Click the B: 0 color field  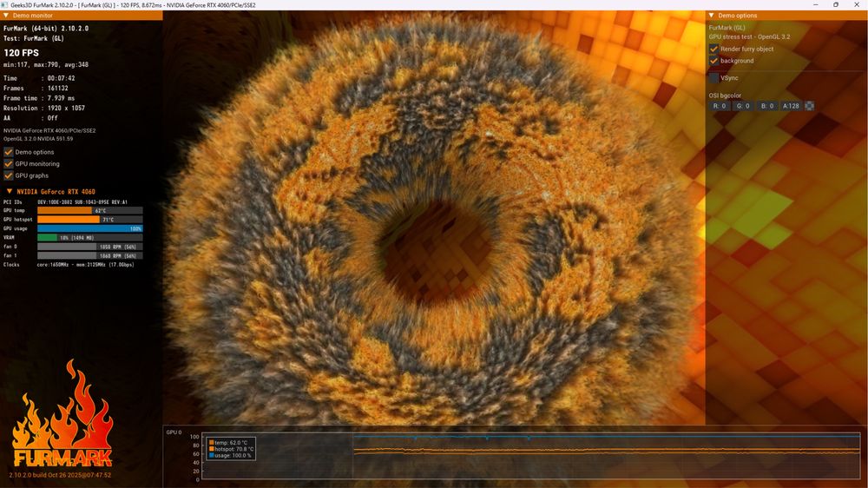766,106
